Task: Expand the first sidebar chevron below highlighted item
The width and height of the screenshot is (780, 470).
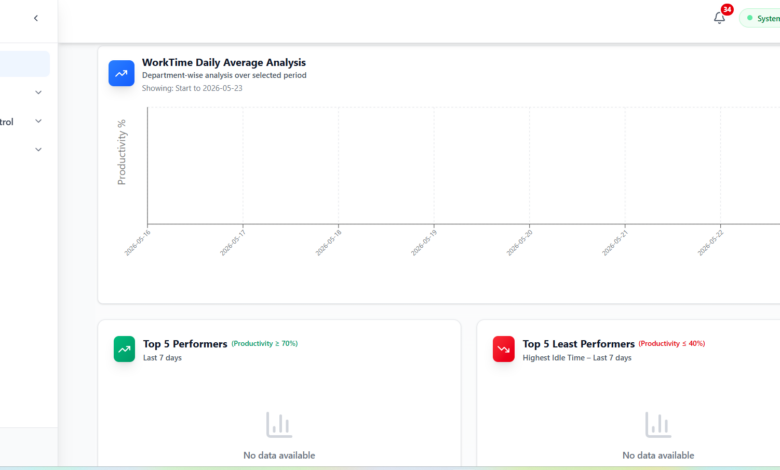Action: point(38,93)
